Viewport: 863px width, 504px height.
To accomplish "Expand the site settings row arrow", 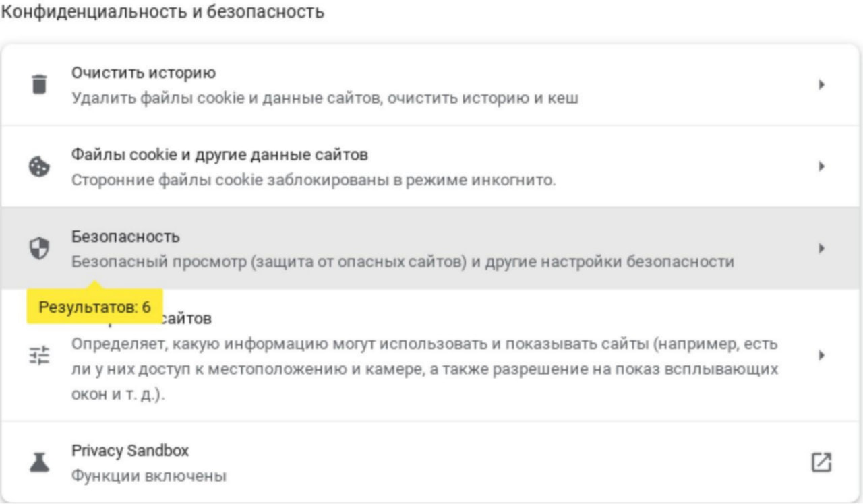I will coord(821,355).
